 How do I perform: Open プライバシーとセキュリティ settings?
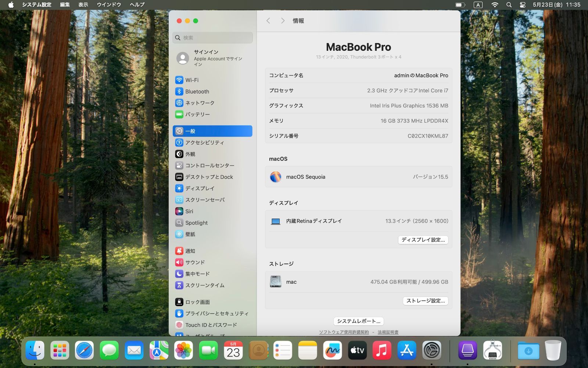coord(212,314)
